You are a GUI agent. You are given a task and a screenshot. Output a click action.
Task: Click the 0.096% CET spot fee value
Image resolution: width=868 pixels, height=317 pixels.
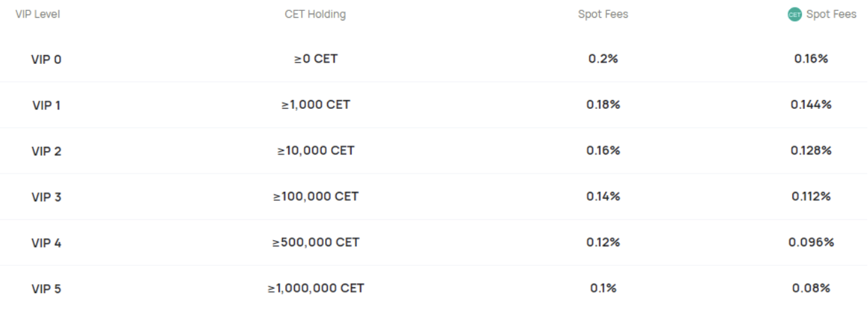click(x=811, y=242)
